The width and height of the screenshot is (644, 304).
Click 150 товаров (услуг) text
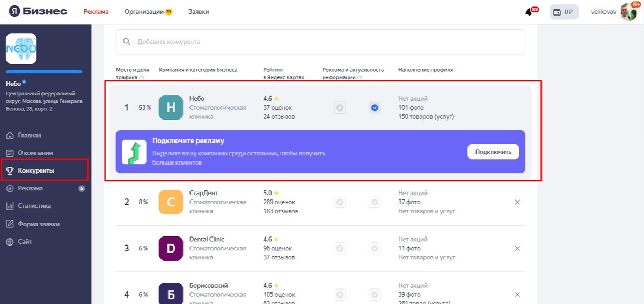[x=426, y=117]
